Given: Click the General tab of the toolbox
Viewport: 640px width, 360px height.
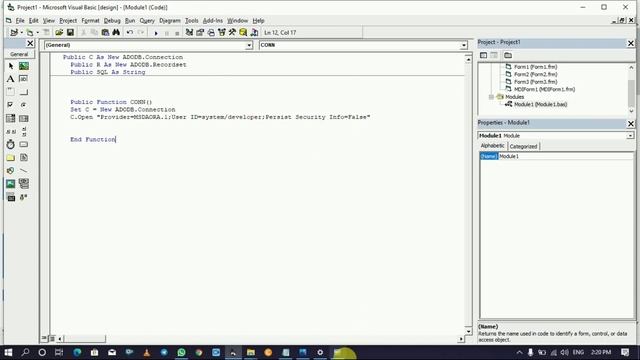Looking at the screenshot, I should pyautogui.click(x=19, y=54).
